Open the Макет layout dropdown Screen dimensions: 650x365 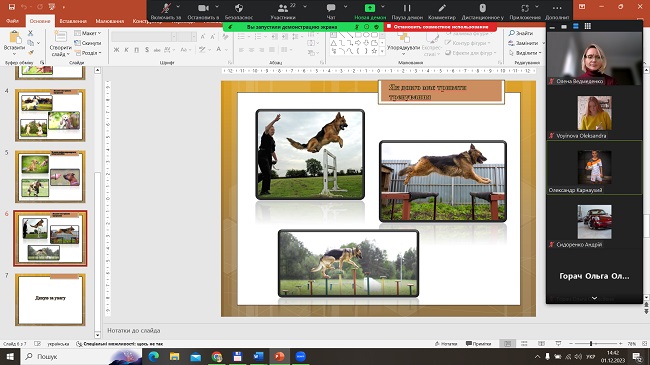pyautogui.click(x=88, y=33)
